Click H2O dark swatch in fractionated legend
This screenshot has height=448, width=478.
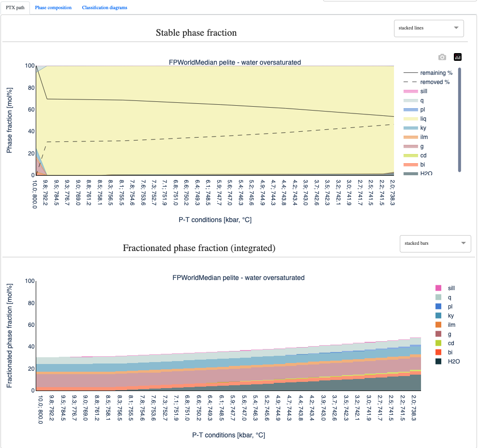[x=438, y=362]
